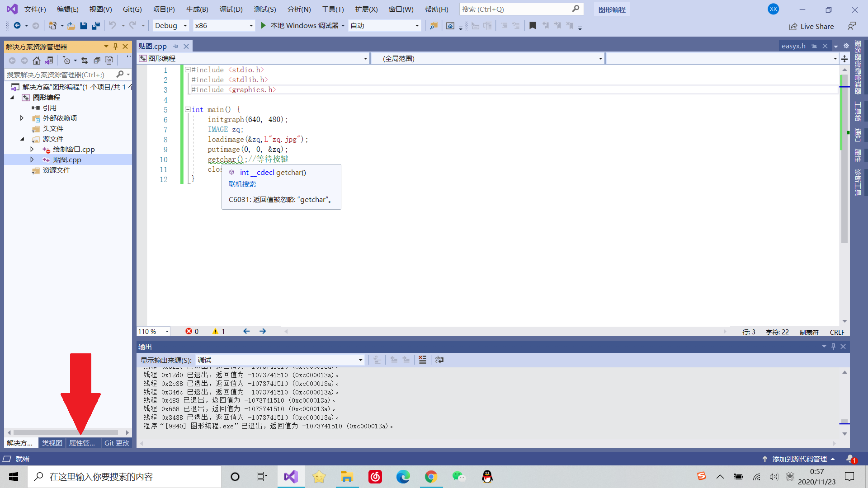Unpin the Solution Explorer panel
Viewport: 868px width, 488px height.
(116, 46)
